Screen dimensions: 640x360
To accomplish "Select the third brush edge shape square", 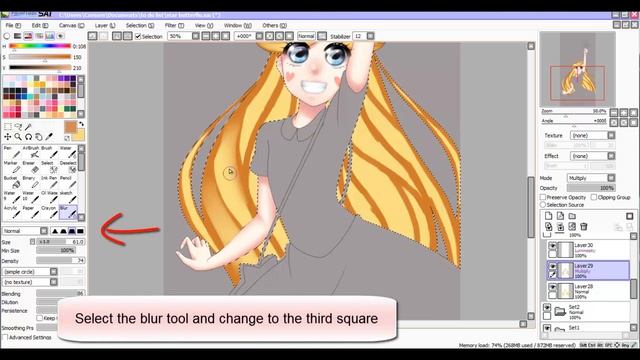I will (x=72, y=231).
